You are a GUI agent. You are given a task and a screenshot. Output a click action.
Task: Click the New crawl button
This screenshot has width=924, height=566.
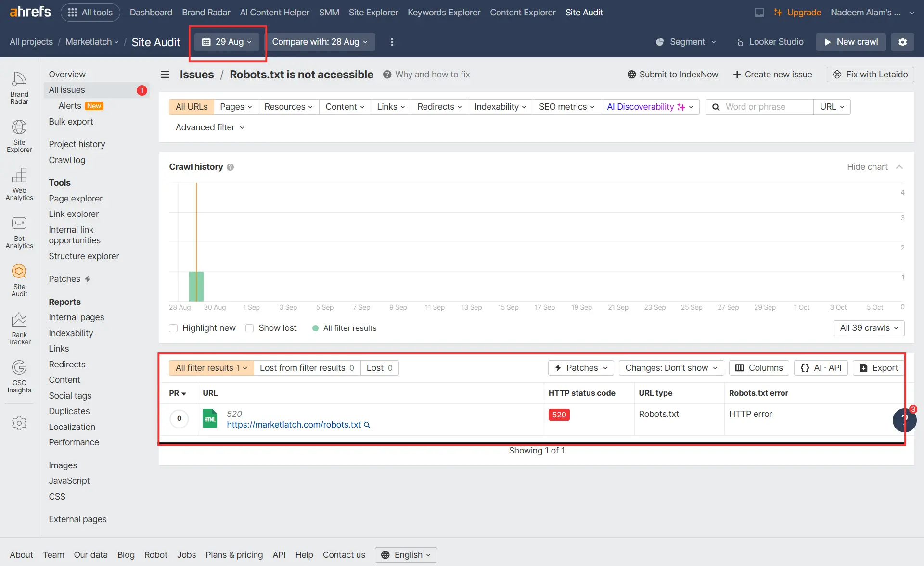coord(851,42)
